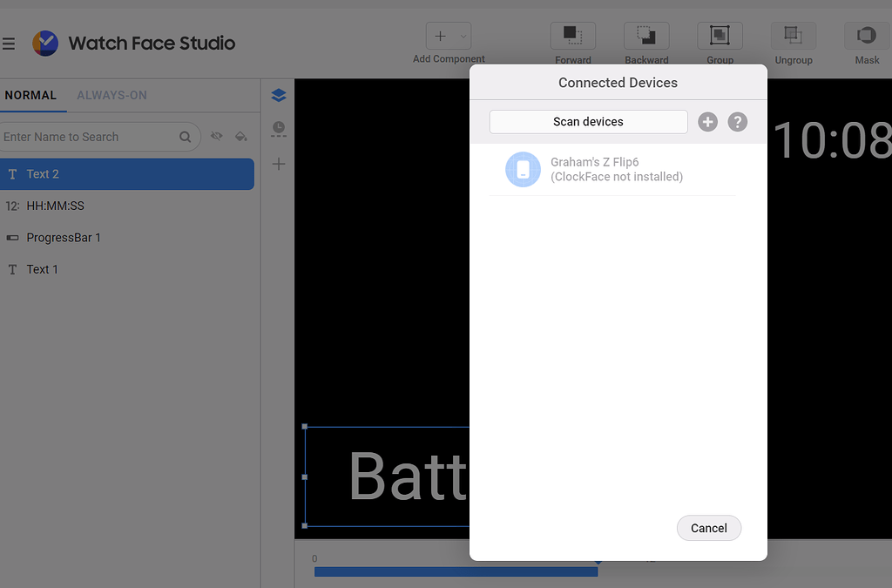Select the Forward arrange icon
Image resolution: width=892 pixels, height=588 pixels.
coord(572,36)
